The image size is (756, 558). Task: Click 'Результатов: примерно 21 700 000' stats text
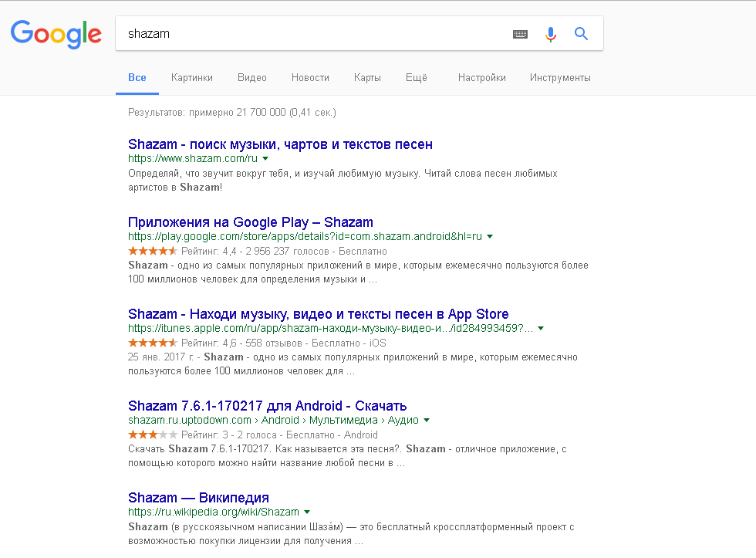232,113
